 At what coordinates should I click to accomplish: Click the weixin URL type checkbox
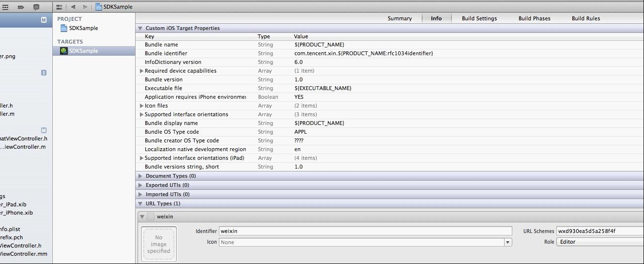pos(151,217)
